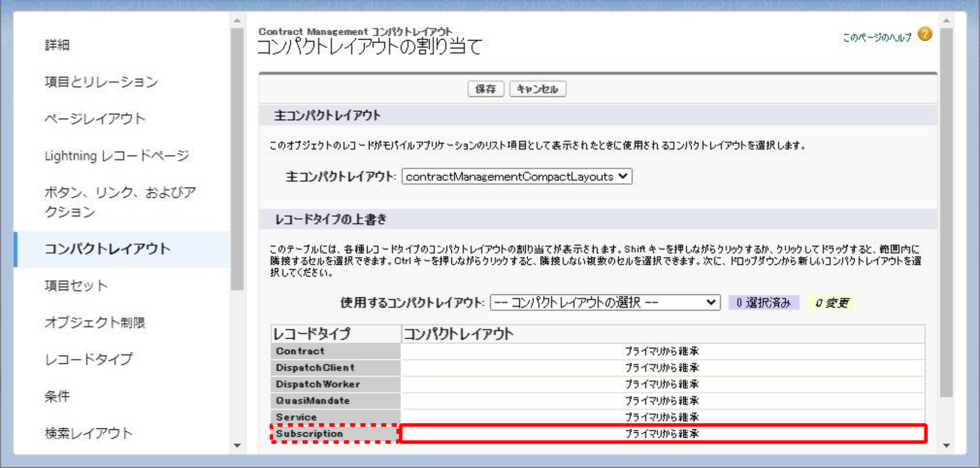
Task: Open レコードタイプ in the sidebar
Action: 89,359
